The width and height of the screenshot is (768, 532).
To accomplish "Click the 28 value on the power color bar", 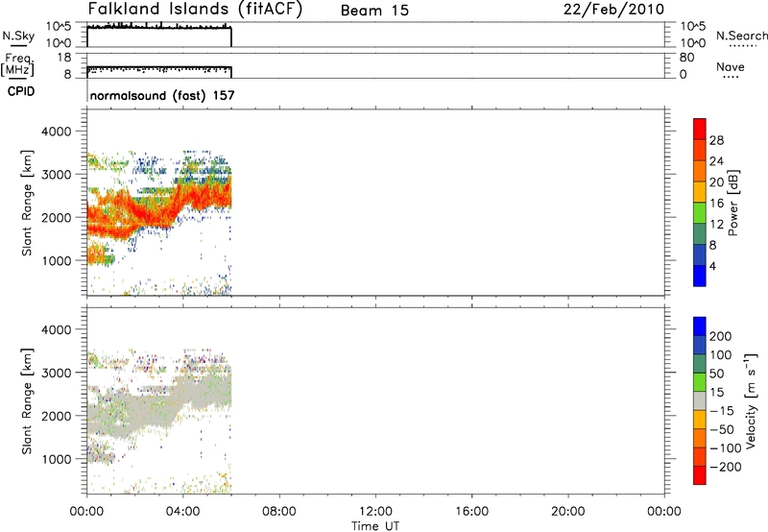I will (716, 140).
